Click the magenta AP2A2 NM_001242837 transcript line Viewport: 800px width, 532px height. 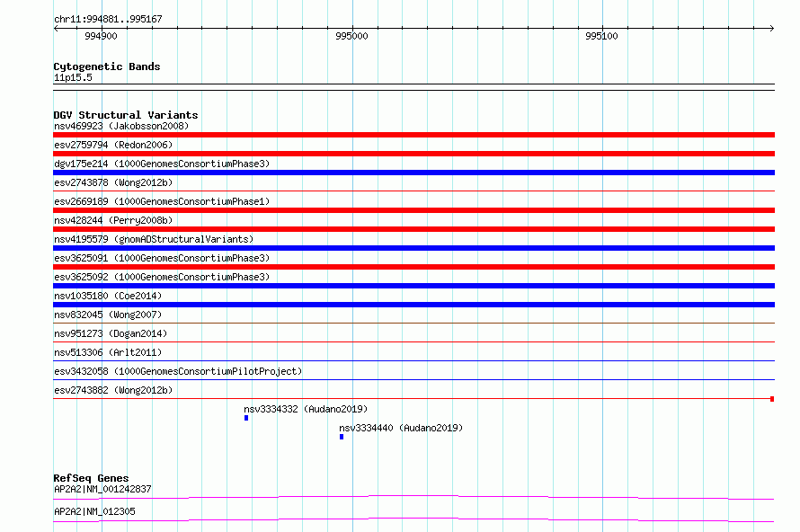413,497
